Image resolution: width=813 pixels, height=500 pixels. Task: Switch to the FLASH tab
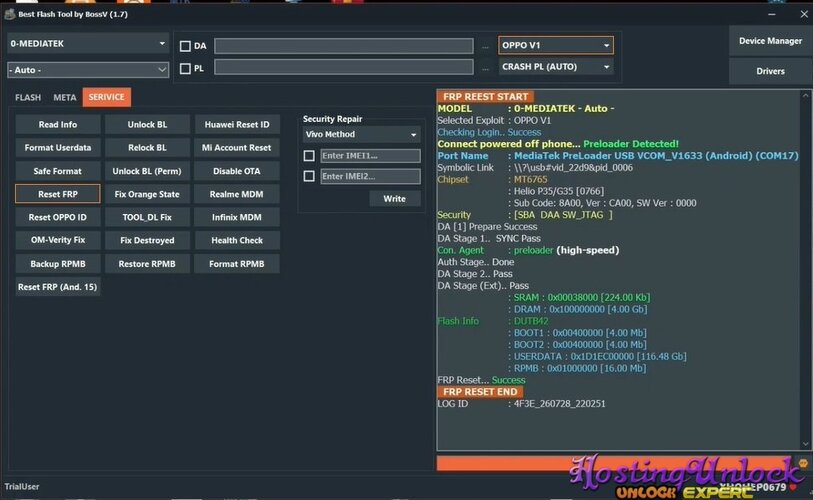pyautogui.click(x=28, y=98)
